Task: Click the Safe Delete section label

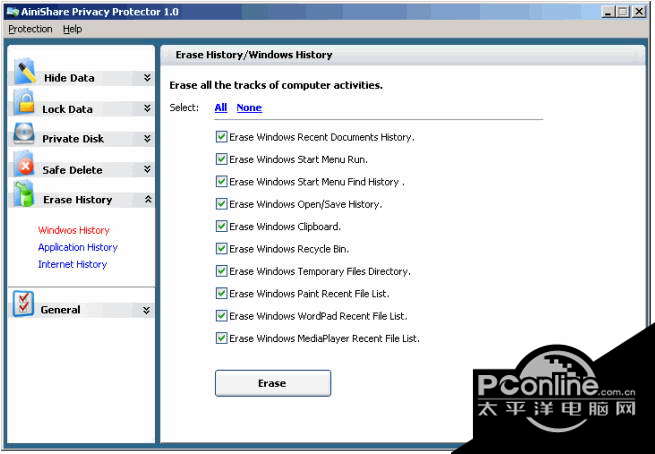Action: [72, 170]
